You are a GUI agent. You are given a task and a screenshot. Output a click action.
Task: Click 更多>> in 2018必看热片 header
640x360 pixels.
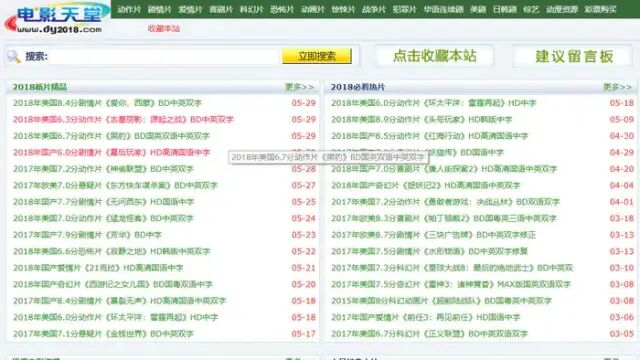(618, 87)
